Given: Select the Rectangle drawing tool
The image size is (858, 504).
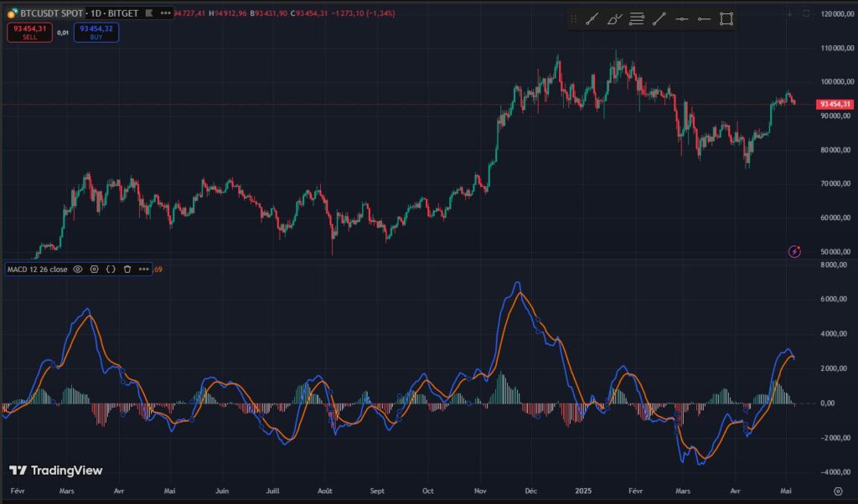Looking at the screenshot, I should pyautogui.click(x=726, y=18).
